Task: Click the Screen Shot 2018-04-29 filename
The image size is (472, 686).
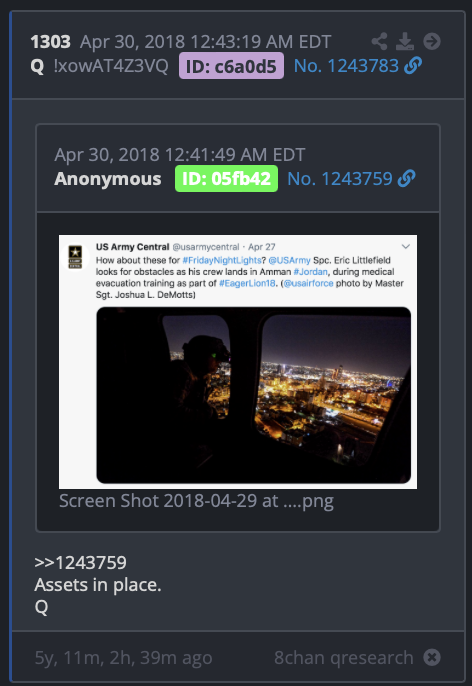Action: pos(196,501)
